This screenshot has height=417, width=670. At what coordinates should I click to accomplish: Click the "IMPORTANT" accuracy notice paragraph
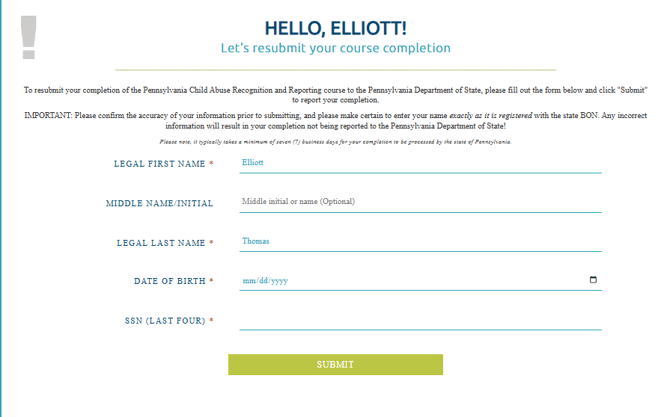point(335,121)
